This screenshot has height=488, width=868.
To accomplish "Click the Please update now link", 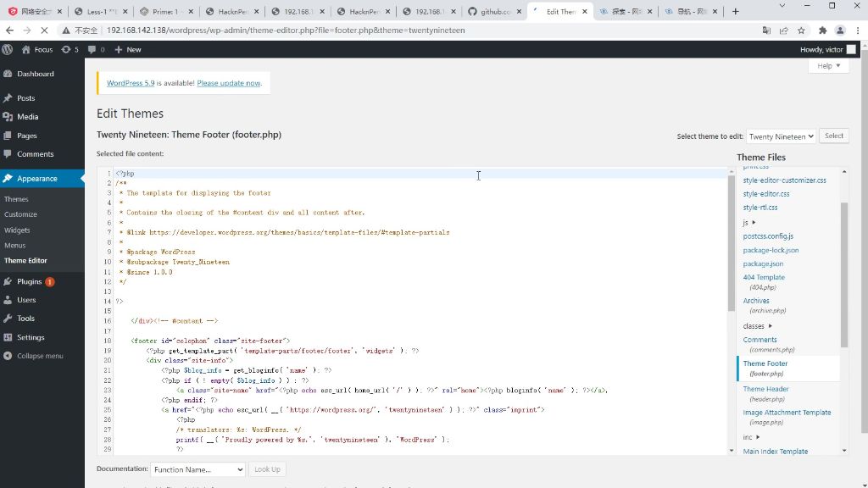I will point(229,83).
